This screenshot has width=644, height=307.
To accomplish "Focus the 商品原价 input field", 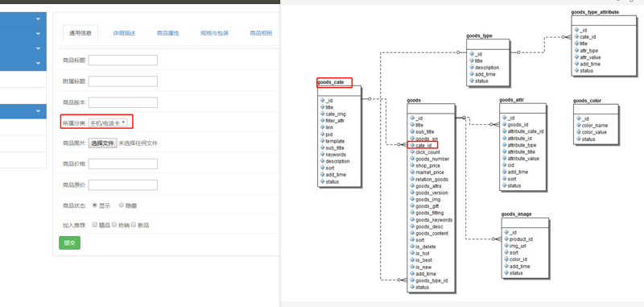I will (x=123, y=185).
